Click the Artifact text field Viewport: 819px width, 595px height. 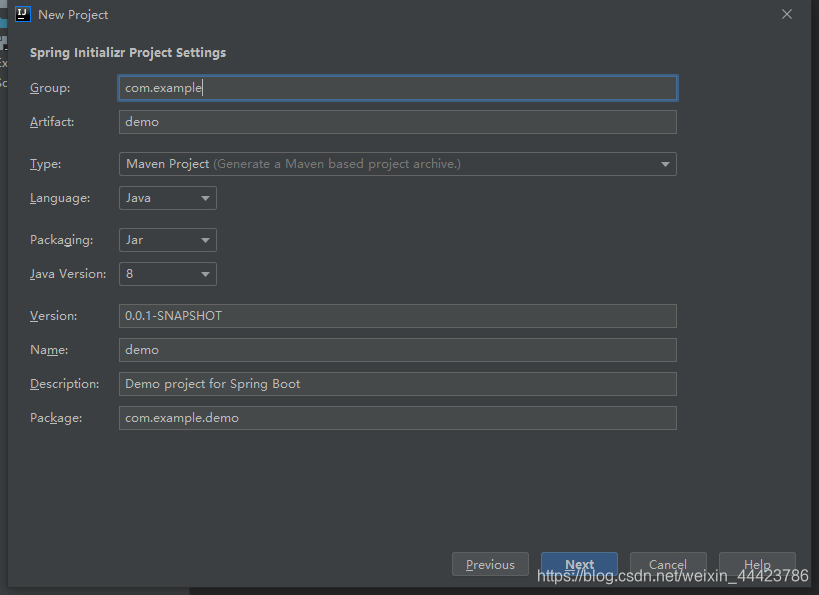397,122
